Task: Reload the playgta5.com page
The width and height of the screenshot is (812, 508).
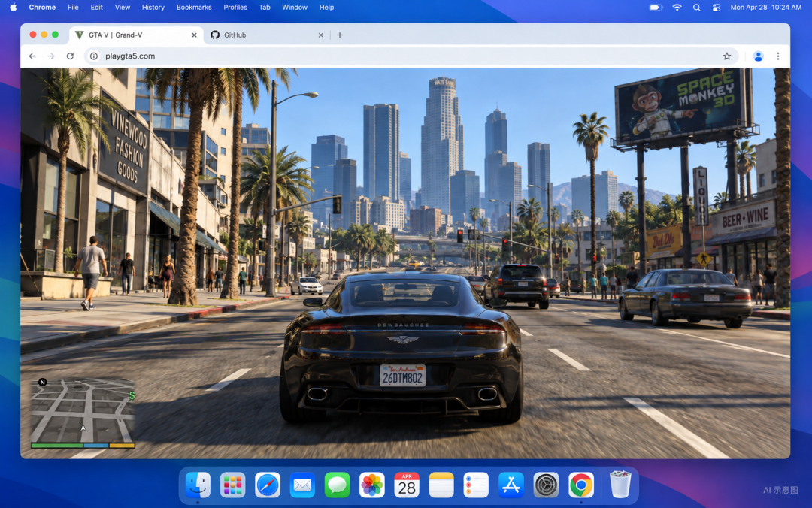Action: [70, 56]
